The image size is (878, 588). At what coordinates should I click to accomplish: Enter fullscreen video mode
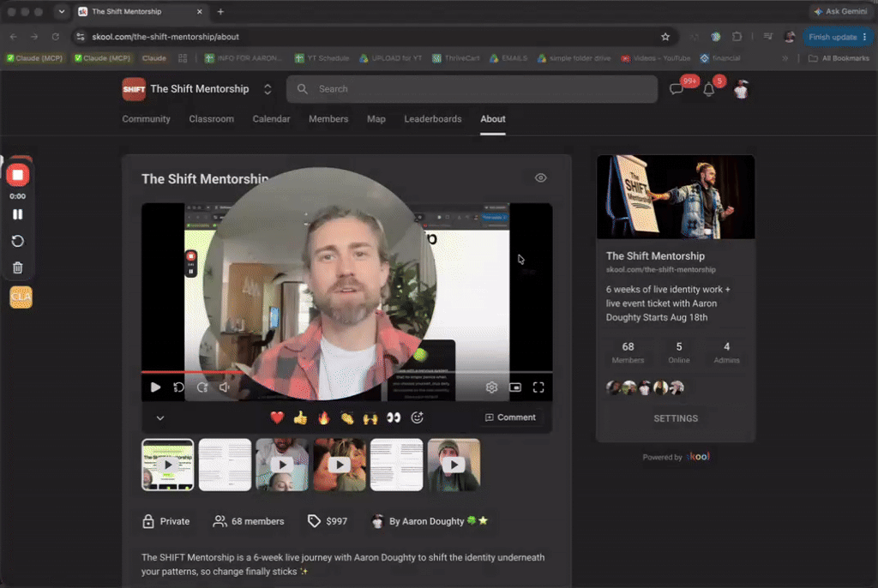click(x=538, y=387)
